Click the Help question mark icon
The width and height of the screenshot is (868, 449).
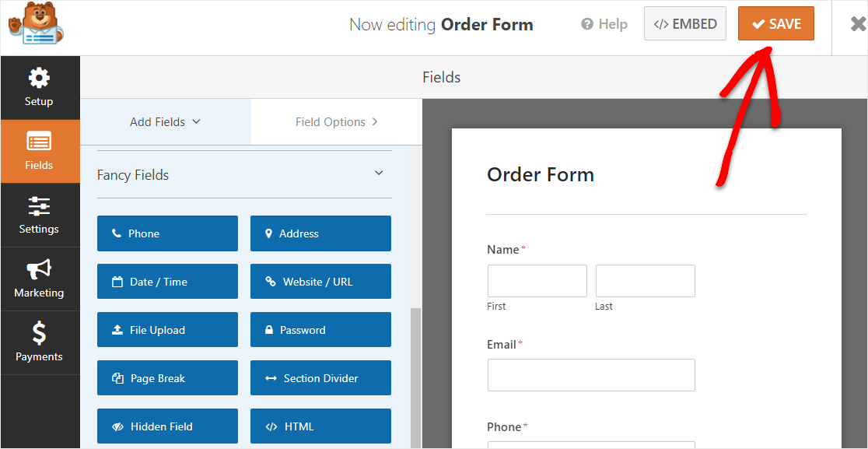pos(586,24)
